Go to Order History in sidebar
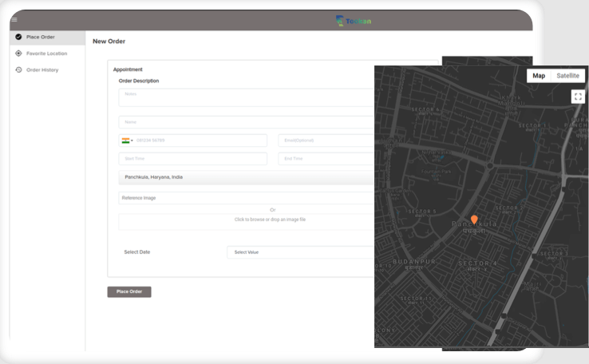This screenshot has width=589, height=364. [42, 69]
